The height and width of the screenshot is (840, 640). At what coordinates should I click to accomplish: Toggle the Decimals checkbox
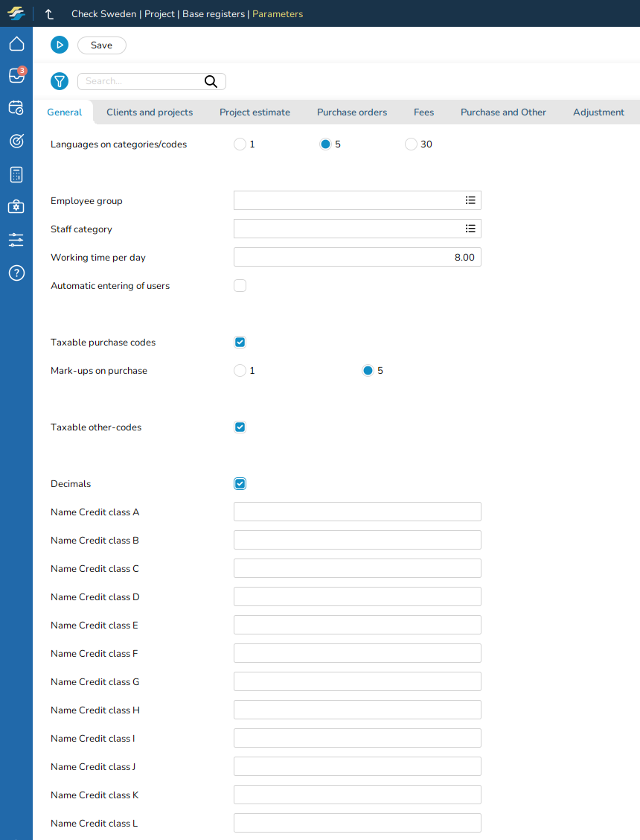tap(240, 484)
